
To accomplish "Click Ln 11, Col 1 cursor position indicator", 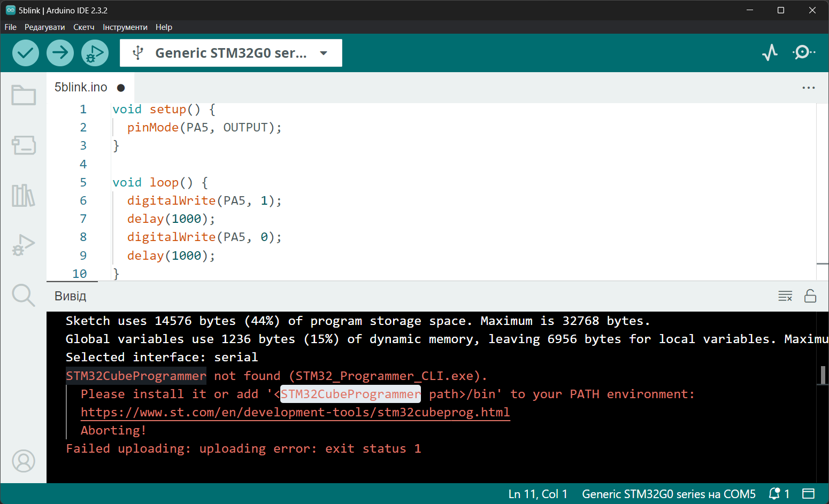I will 538,494.
